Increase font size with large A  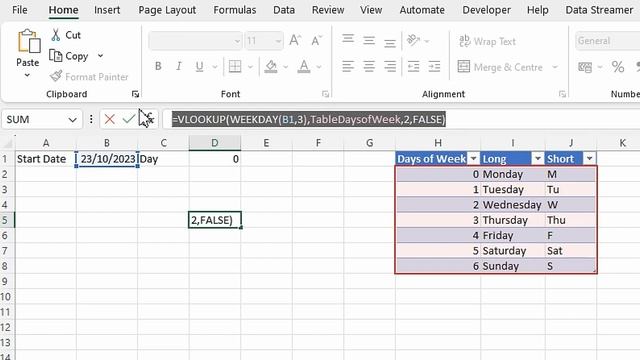[295, 40]
